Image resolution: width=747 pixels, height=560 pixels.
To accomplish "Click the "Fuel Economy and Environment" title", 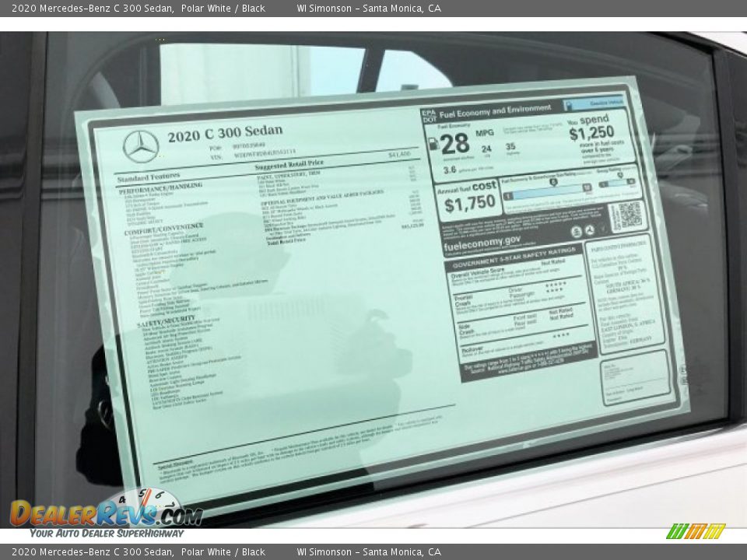I will (x=495, y=111).
